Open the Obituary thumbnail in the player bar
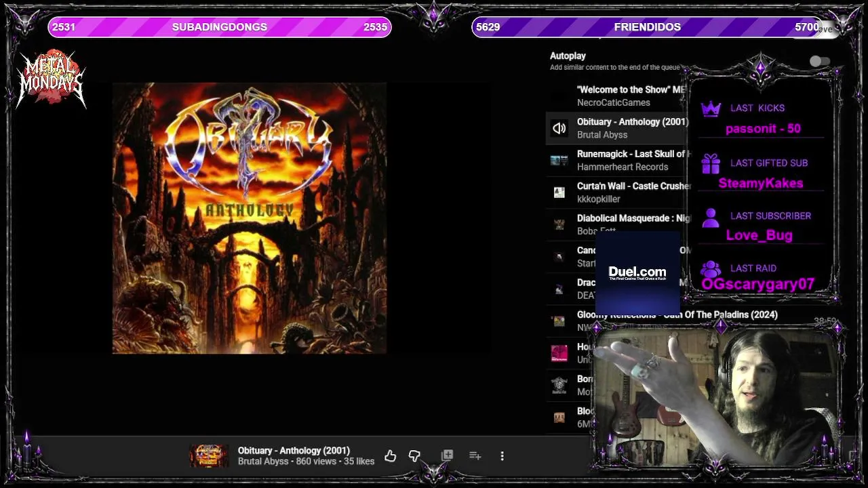Viewport: 868px width, 488px height. pos(209,456)
